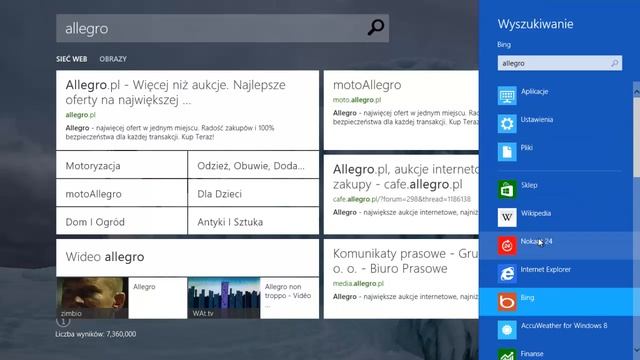Click the magnifier icon in main search bar

point(376,27)
